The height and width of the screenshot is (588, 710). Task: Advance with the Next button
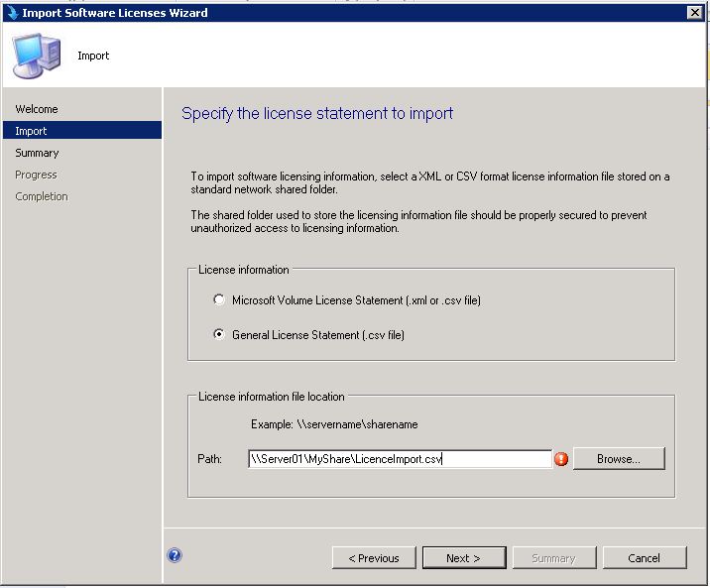(x=463, y=558)
